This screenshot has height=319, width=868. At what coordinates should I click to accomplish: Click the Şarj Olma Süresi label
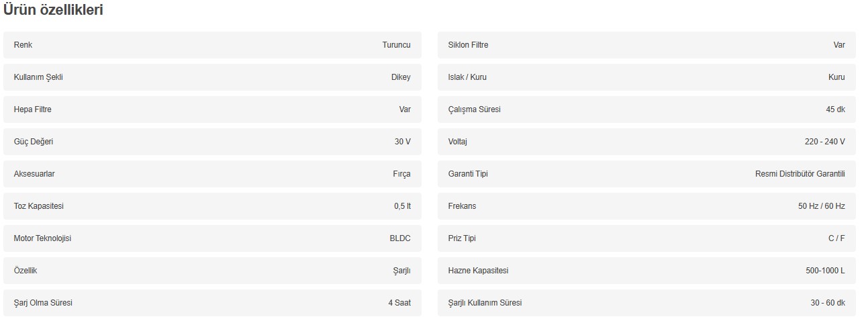pos(43,303)
